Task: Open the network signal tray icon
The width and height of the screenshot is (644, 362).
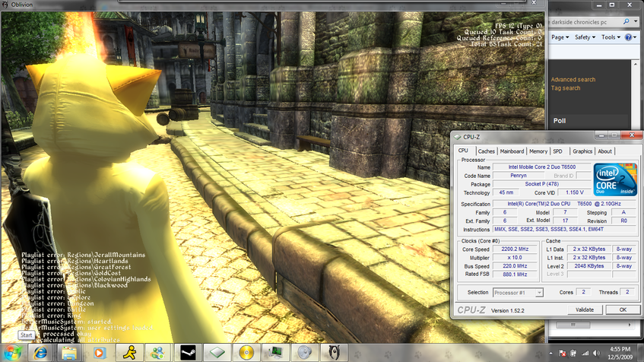Action: click(585, 354)
